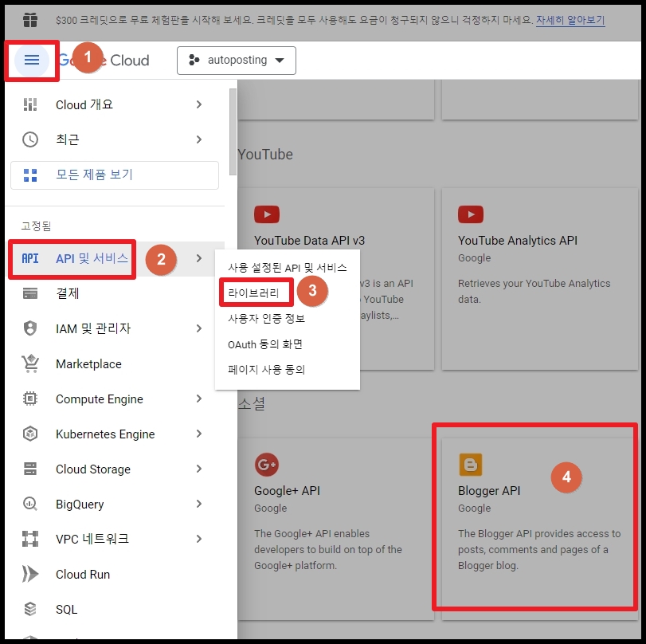Click the orange Blogger API logo
The width and height of the screenshot is (646, 644).
(471, 465)
